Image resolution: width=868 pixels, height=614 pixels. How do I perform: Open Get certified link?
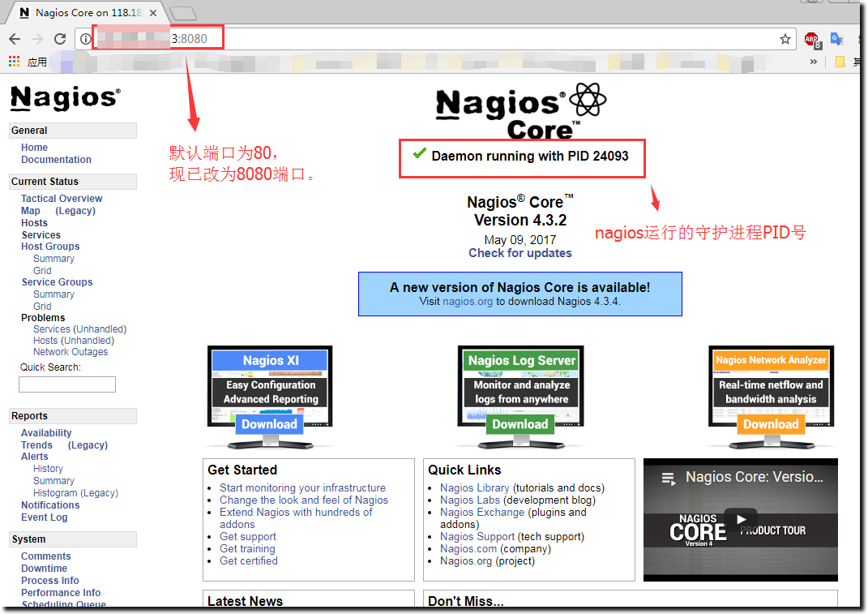249,560
